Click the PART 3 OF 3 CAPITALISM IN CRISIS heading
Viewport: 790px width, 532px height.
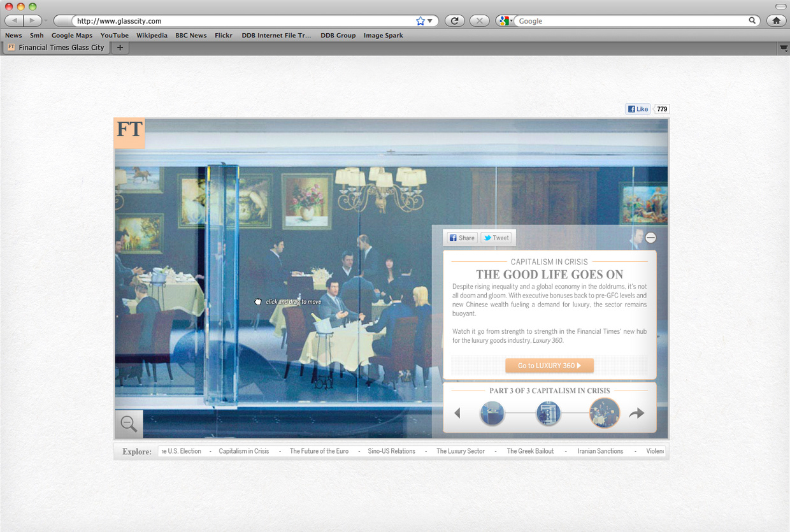(x=550, y=391)
